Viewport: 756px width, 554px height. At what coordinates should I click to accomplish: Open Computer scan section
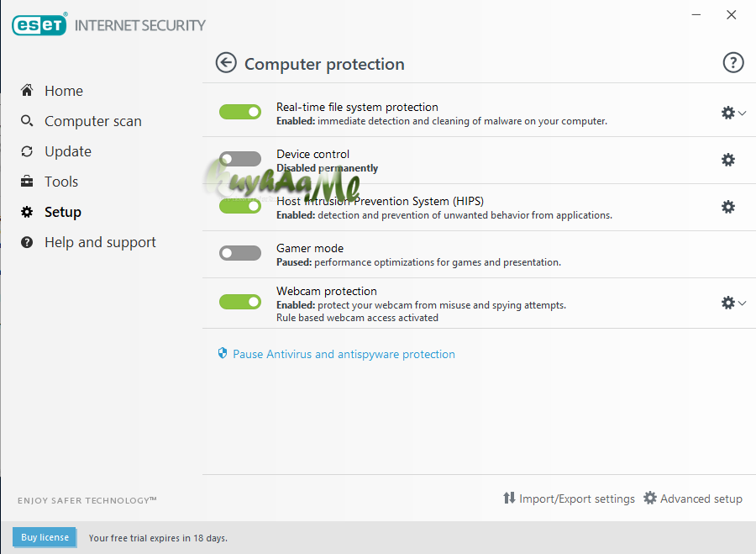click(92, 121)
